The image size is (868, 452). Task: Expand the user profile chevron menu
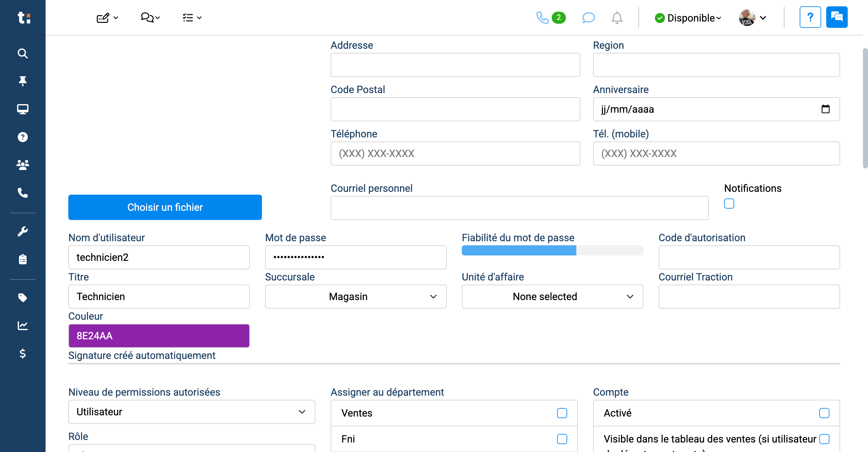click(x=763, y=18)
